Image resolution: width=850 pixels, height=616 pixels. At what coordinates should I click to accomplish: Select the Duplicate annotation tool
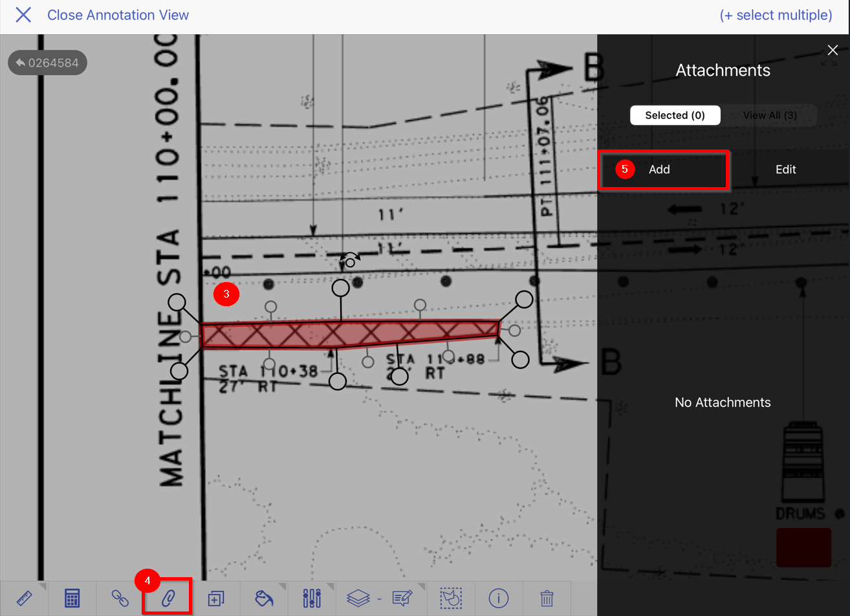(x=215, y=598)
